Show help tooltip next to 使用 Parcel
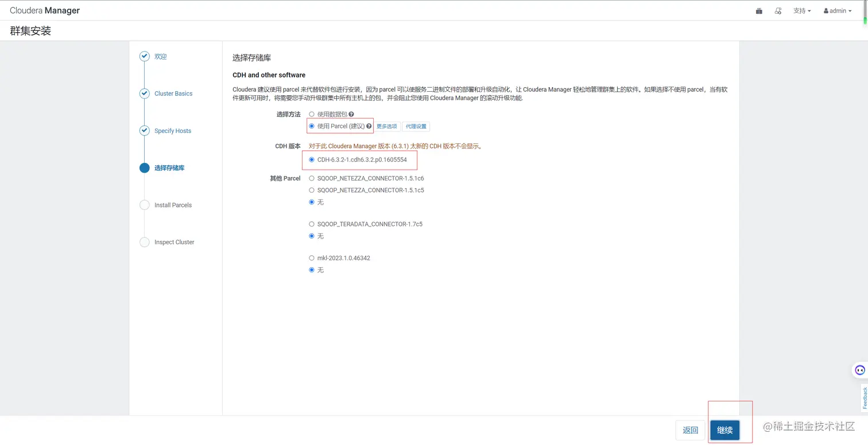The height and width of the screenshot is (445, 868). [x=369, y=126]
